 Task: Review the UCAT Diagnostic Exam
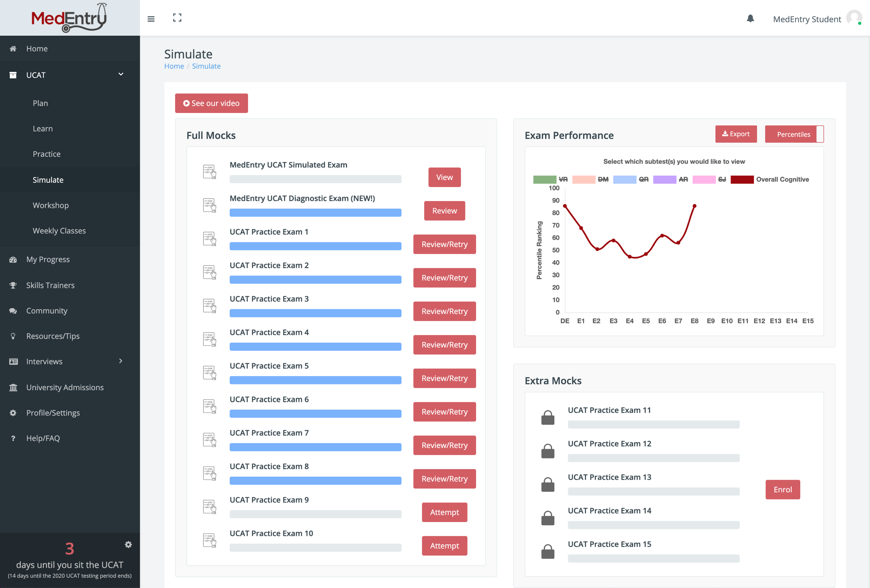(x=444, y=211)
